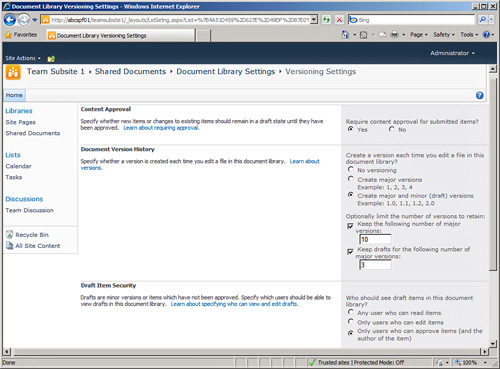Click the major versions count field containing 10
Screen dimensions: 500x369
pos(375,239)
